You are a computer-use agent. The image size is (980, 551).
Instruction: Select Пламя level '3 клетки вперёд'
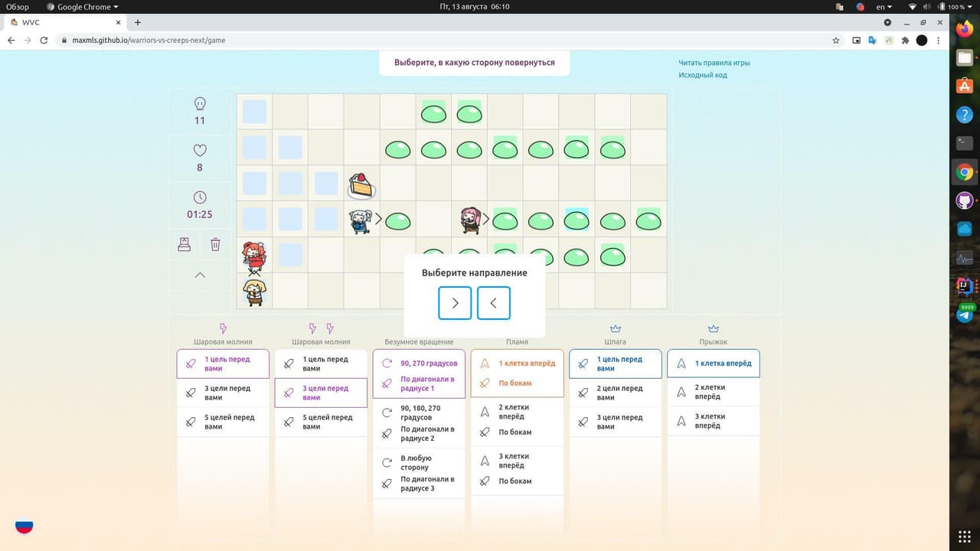tap(517, 471)
